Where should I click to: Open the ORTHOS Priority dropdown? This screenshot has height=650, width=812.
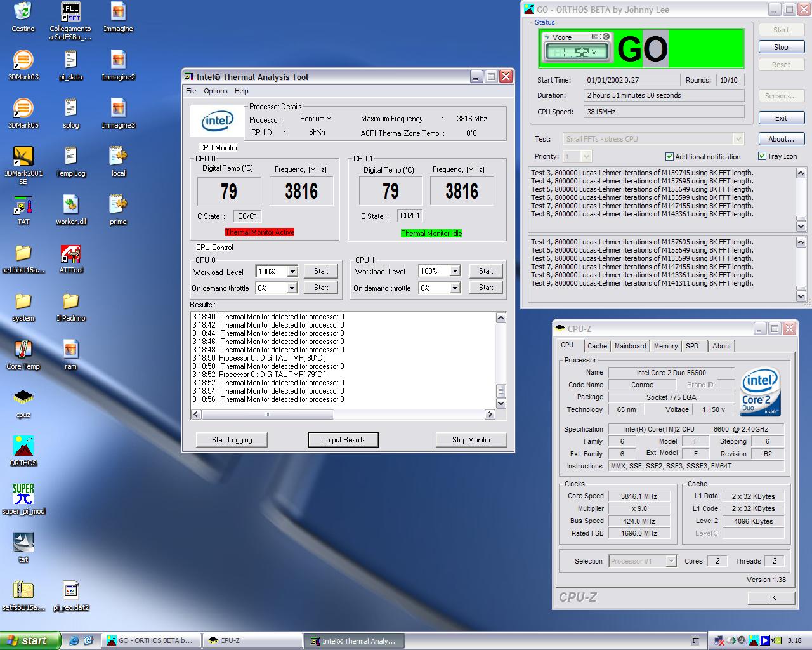[586, 156]
